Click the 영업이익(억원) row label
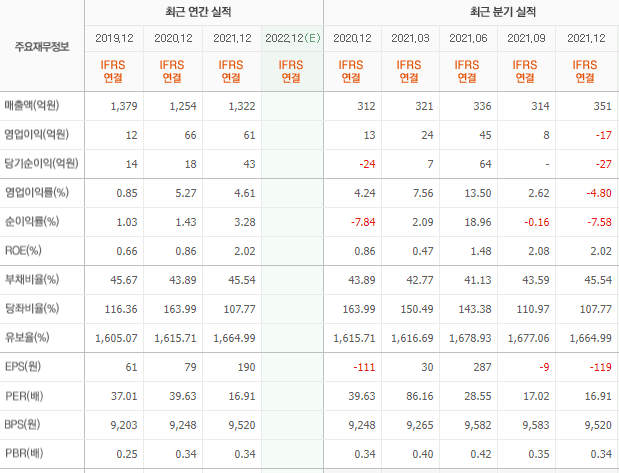This screenshot has height=473, width=619. (x=36, y=134)
